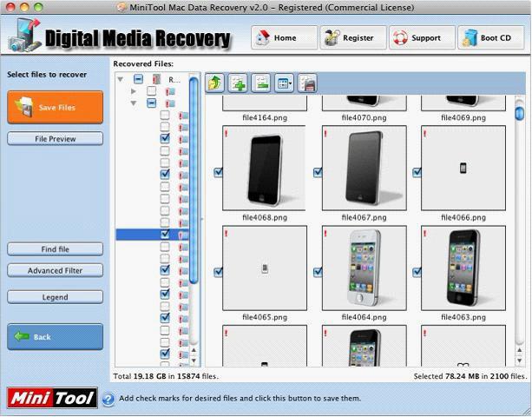Click the thumbnail panel vertical scrollbar thumb
Image resolution: width=532 pixels, height=417 pixels.
(520, 114)
